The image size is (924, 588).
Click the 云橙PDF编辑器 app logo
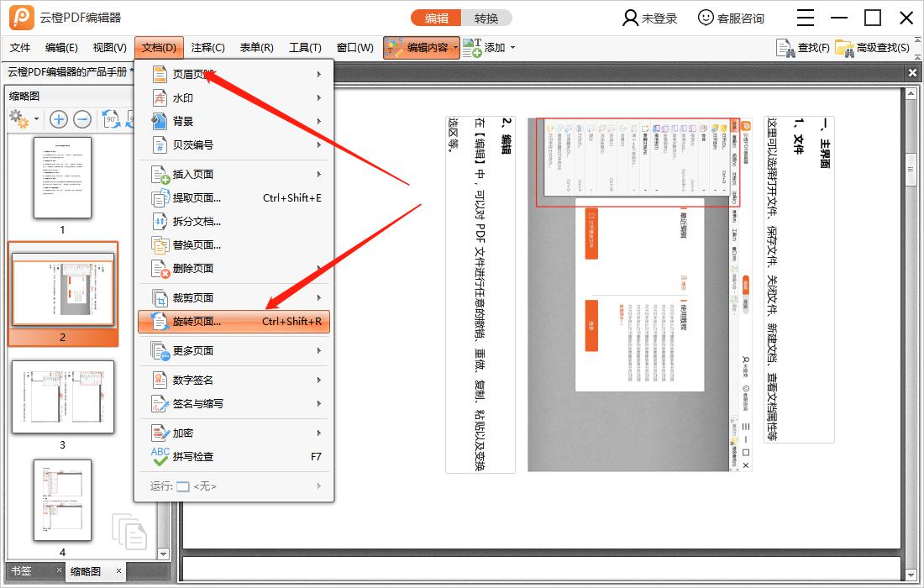pos(21,18)
